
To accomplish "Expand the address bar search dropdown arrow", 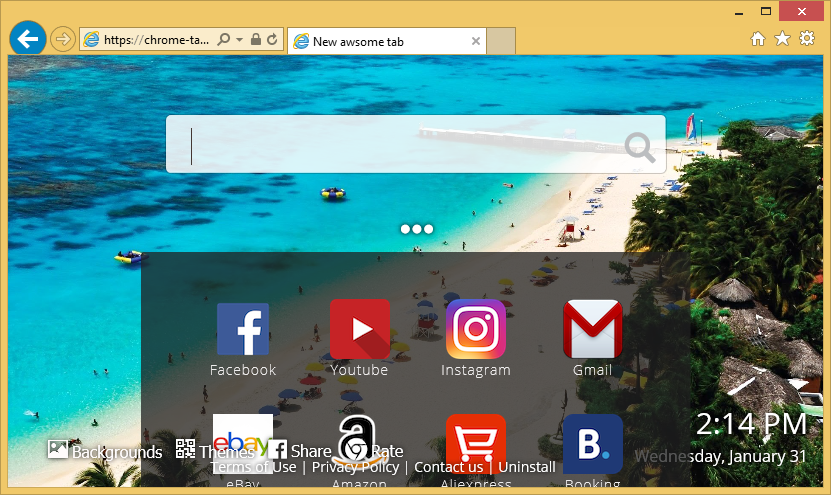I will pyautogui.click(x=239, y=40).
